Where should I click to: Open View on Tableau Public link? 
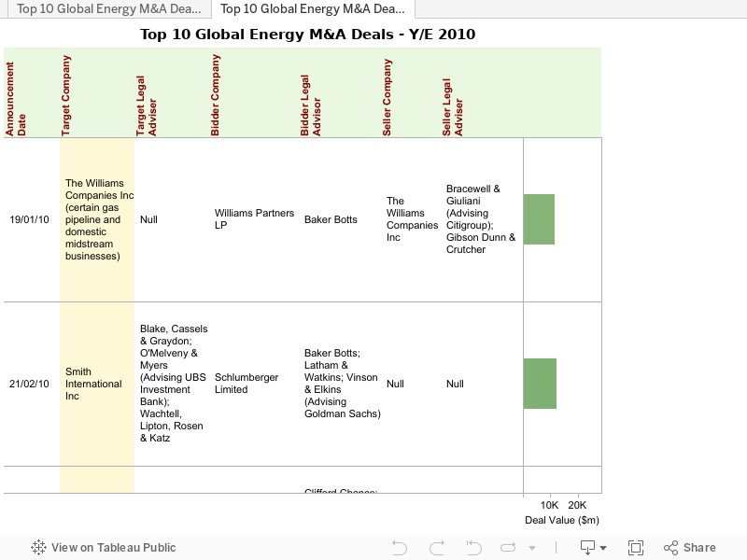[113, 548]
